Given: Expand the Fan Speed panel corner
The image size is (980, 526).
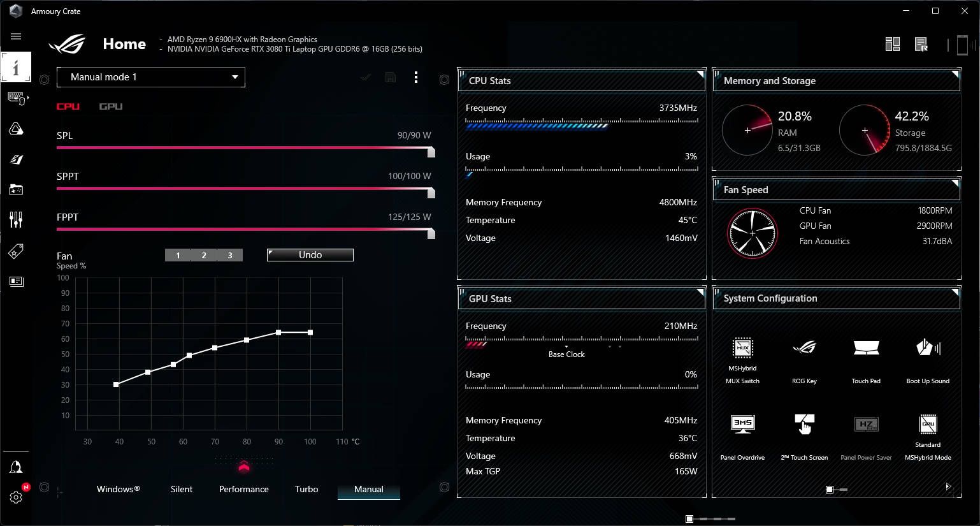Looking at the screenshot, I should (x=955, y=183).
